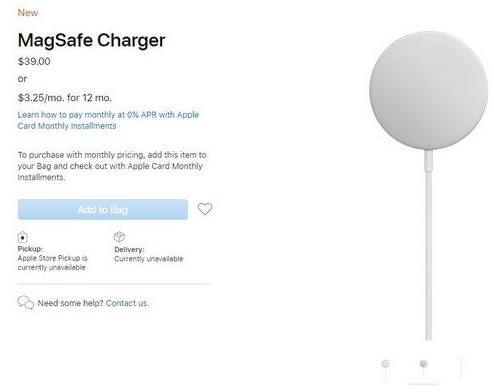Click the chat bubbles help icon
This screenshot has height=392, width=494.
pyautogui.click(x=26, y=302)
